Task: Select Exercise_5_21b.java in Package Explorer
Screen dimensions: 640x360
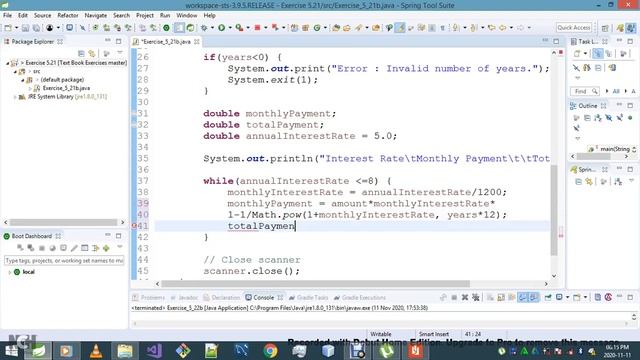Action: coord(66,88)
